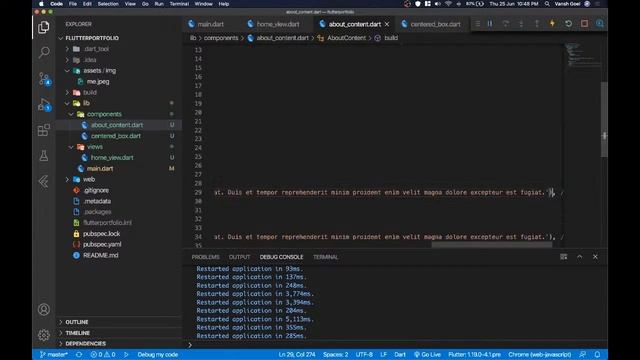Click the debug toolbar drag handle
Screen dimensions: 640x360
point(477,24)
